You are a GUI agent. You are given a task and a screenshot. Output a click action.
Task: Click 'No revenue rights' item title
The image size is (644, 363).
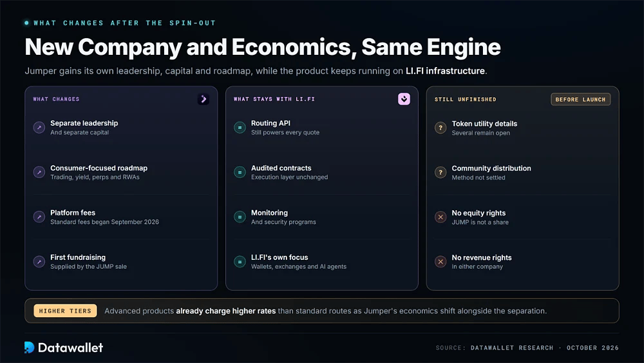(x=482, y=258)
